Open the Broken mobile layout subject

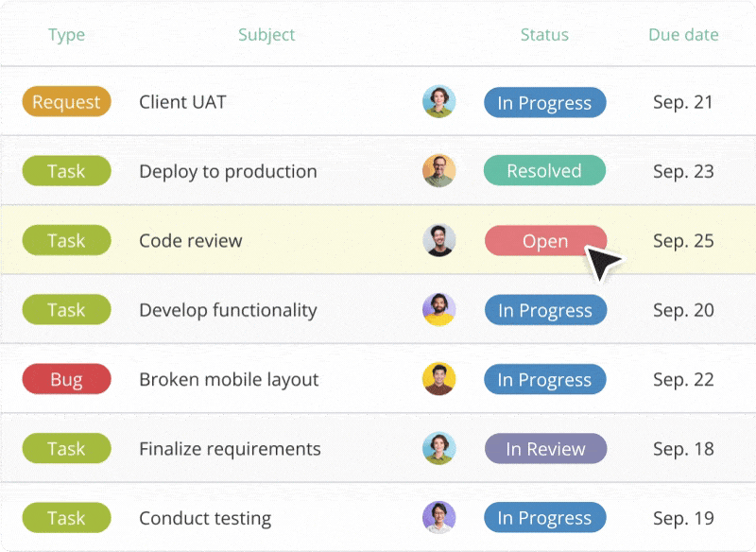[x=229, y=379]
